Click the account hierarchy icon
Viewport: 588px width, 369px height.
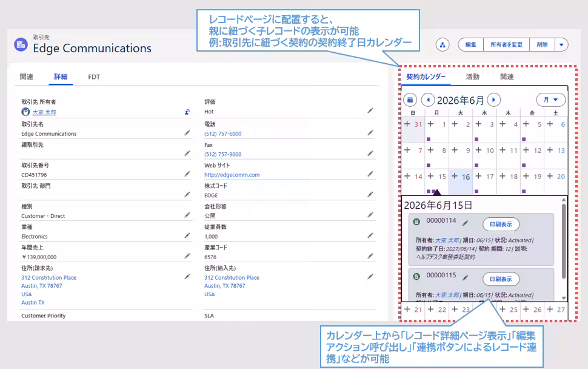click(x=443, y=45)
